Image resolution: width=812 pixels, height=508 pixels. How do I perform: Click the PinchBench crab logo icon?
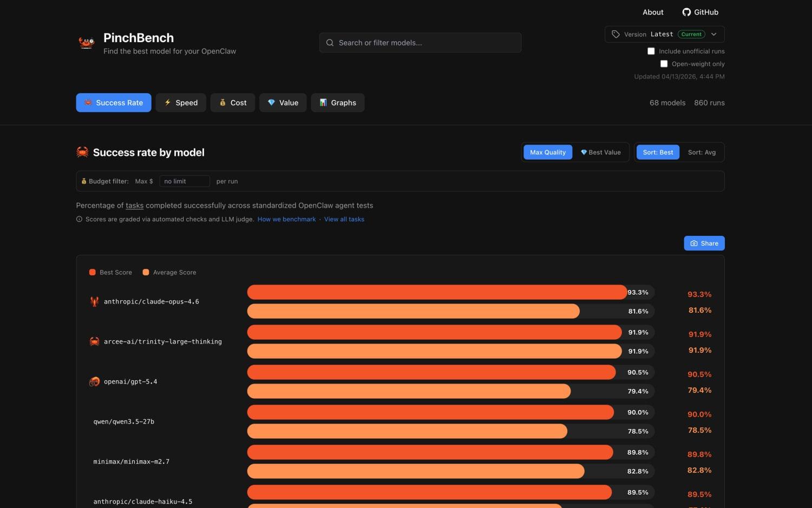[x=87, y=42]
